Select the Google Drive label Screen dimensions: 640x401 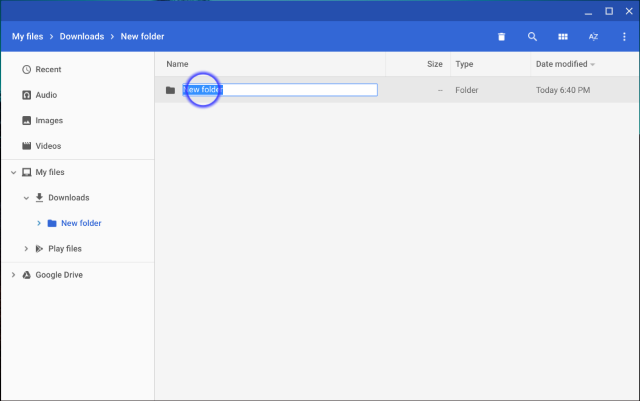(x=59, y=275)
